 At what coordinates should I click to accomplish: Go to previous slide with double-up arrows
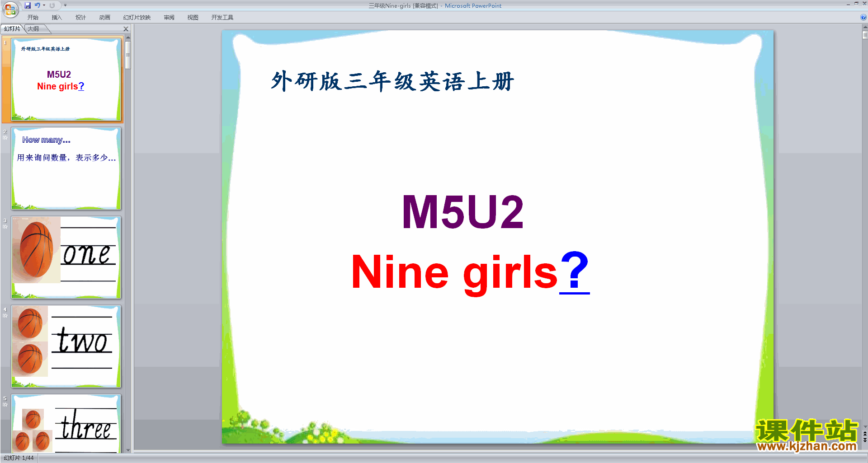[865, 434]
